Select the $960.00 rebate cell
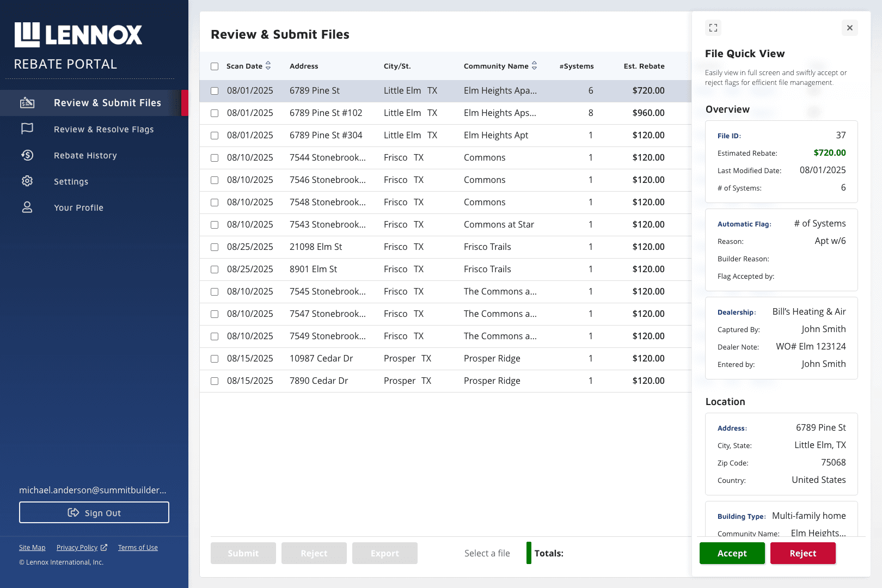The width and height of the screenshot is (882, 588). click(648, 113)
